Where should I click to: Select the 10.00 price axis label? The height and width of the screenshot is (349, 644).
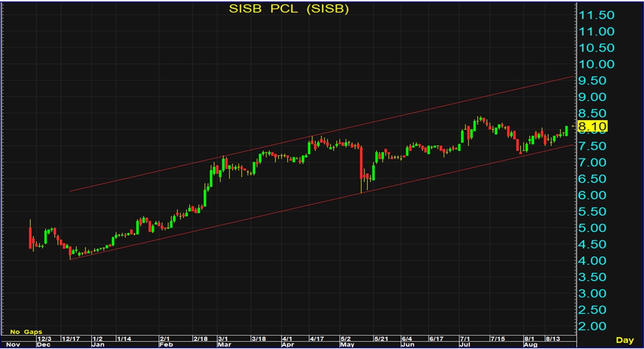pyautogui.click(x=596, y=65)
